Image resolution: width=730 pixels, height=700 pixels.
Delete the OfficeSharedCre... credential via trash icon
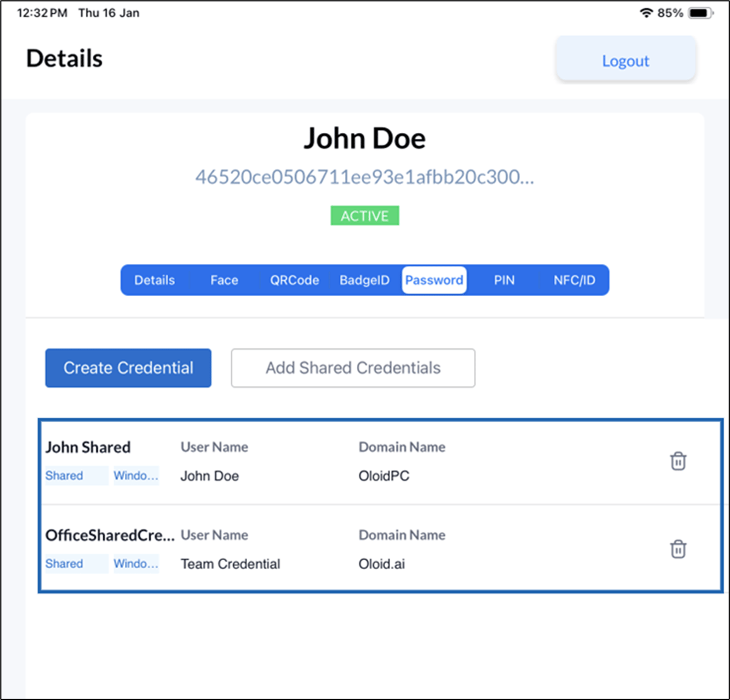678,549
